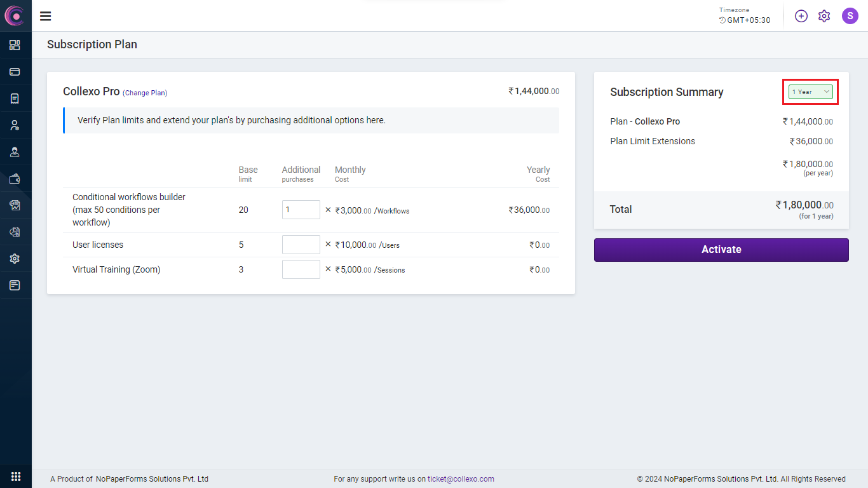868x488 pixels.
Task: Open the user settings icon in sidebar
Action: click(15, 125)
